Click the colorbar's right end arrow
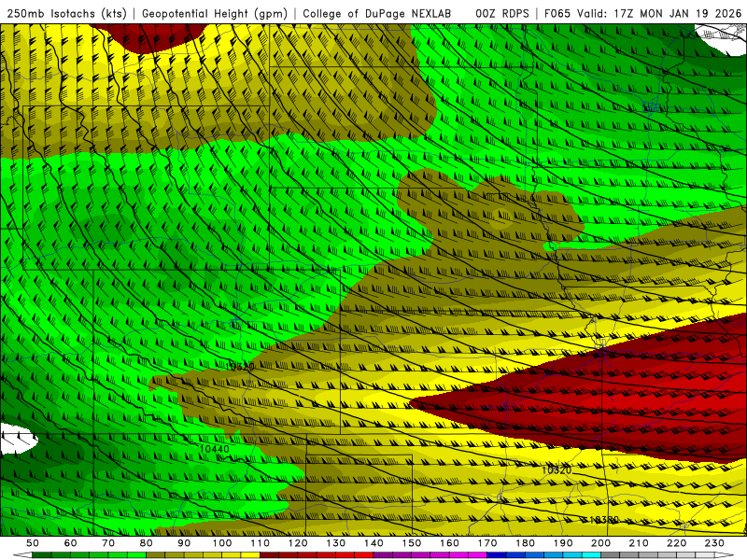The height and width of the screenshot is (560, 747). pos(725,555)
